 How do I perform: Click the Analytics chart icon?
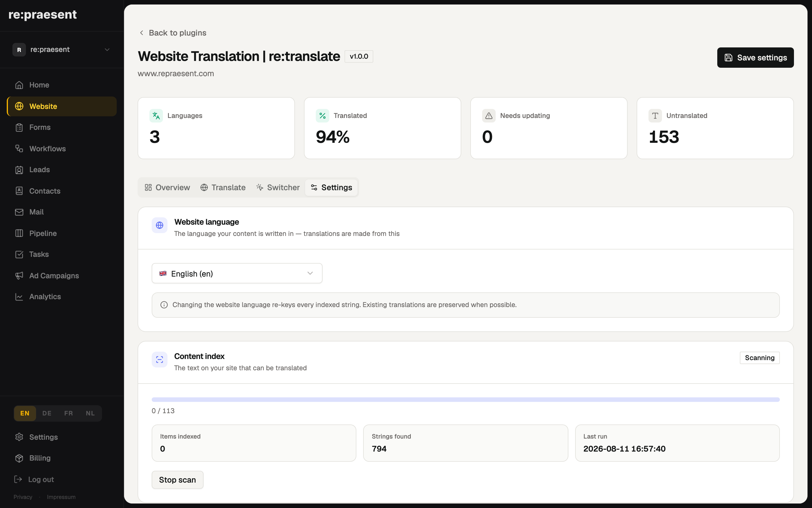coord(19,297)
